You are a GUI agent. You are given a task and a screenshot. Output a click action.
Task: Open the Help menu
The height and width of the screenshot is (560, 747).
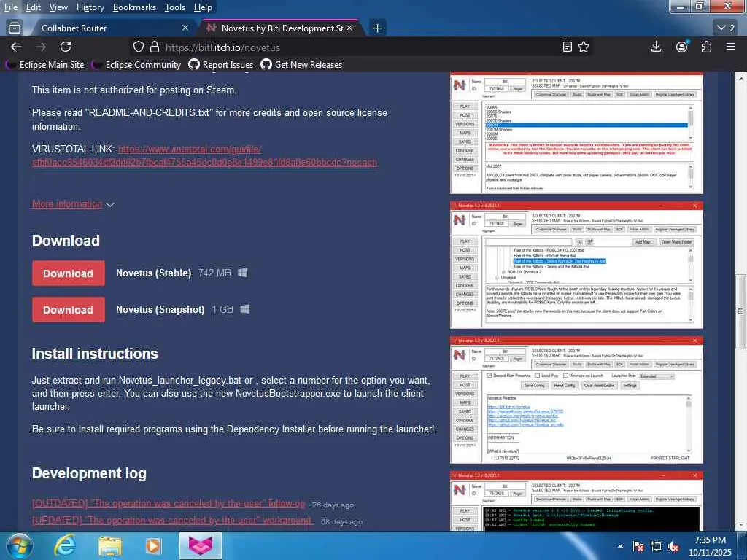[x=203, y=7]
